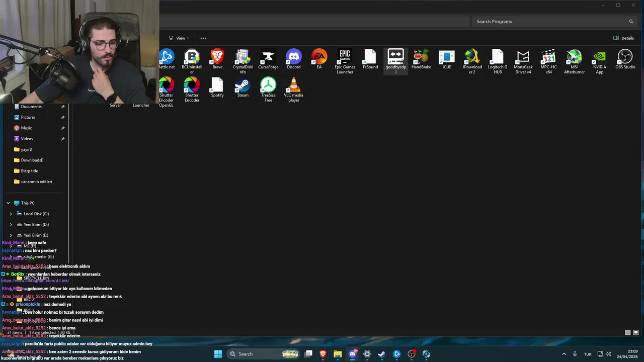Select Yeni Birim (E:) drive
Image resolution: width=644 pixels, height=362 pixels.
point(36,235)
